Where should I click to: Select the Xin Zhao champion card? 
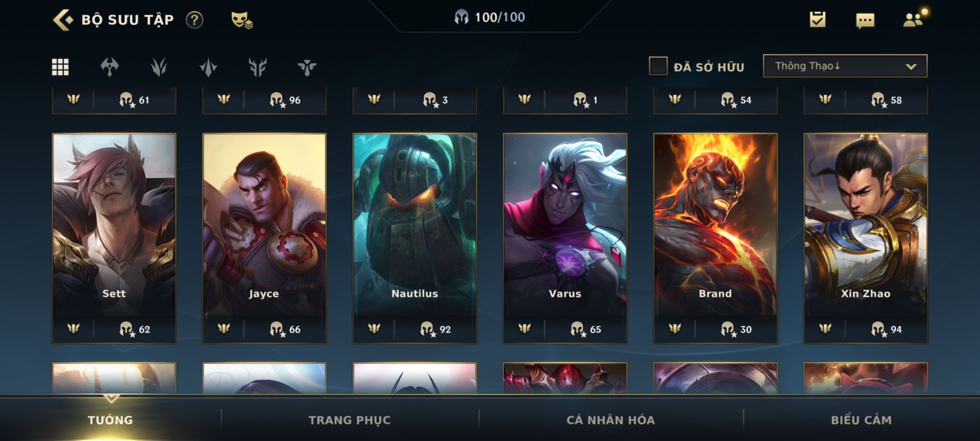click(866, 238)
